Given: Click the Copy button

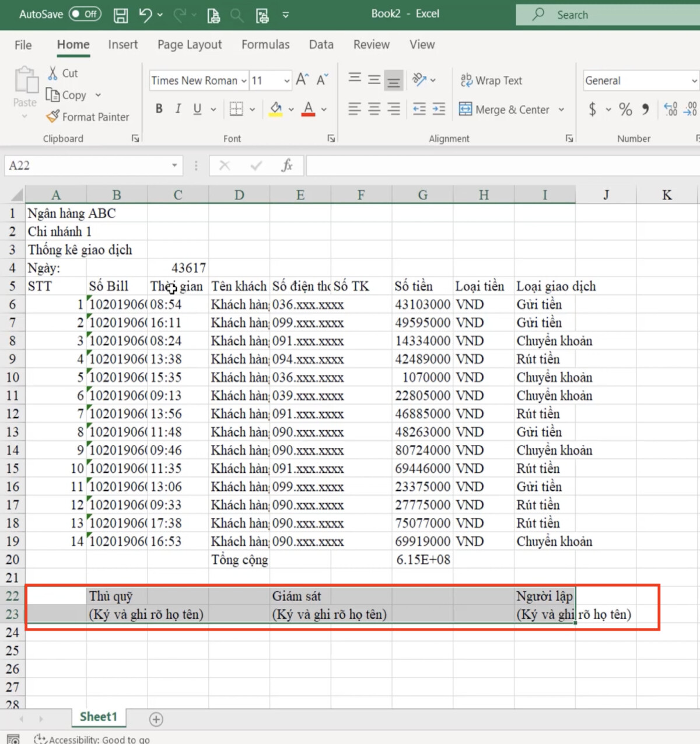Looking at the screenshot, I should [x=66, y=95].
